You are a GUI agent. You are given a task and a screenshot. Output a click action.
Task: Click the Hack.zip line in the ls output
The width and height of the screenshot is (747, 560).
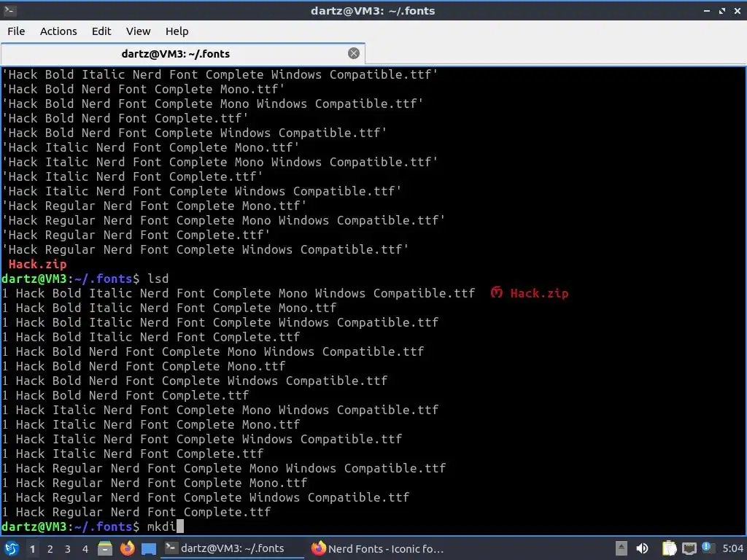click(38, 264)
